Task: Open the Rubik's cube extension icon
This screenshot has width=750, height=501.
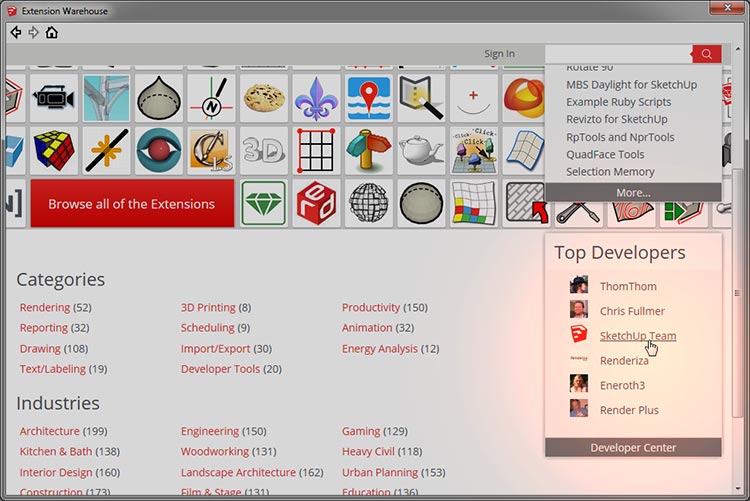Action: click(54, 151)
